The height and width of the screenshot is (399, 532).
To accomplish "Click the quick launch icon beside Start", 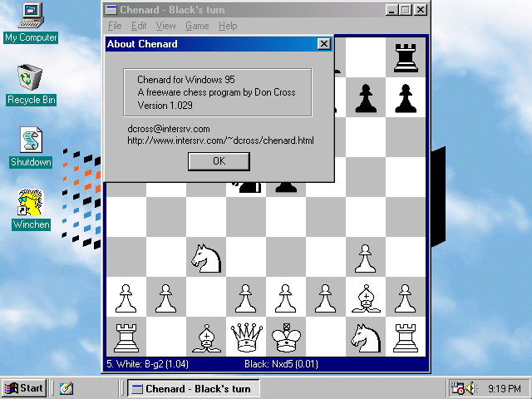I will [x=66, y=388].
